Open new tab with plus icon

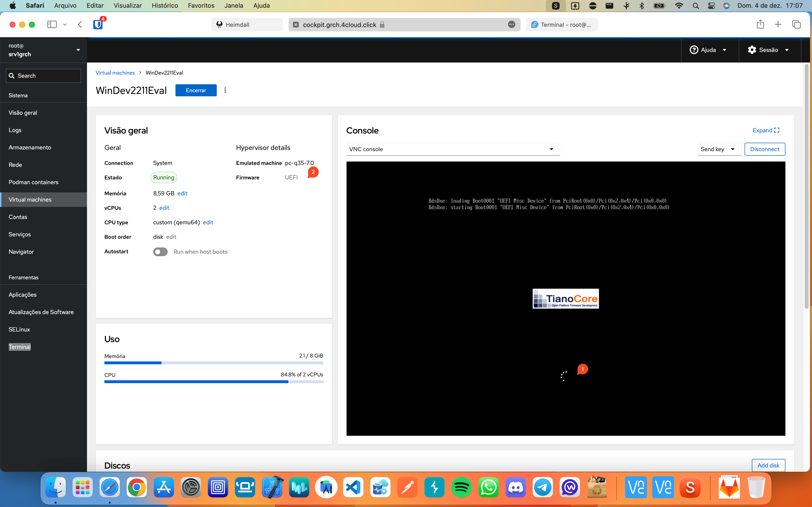tap(778, 24)
